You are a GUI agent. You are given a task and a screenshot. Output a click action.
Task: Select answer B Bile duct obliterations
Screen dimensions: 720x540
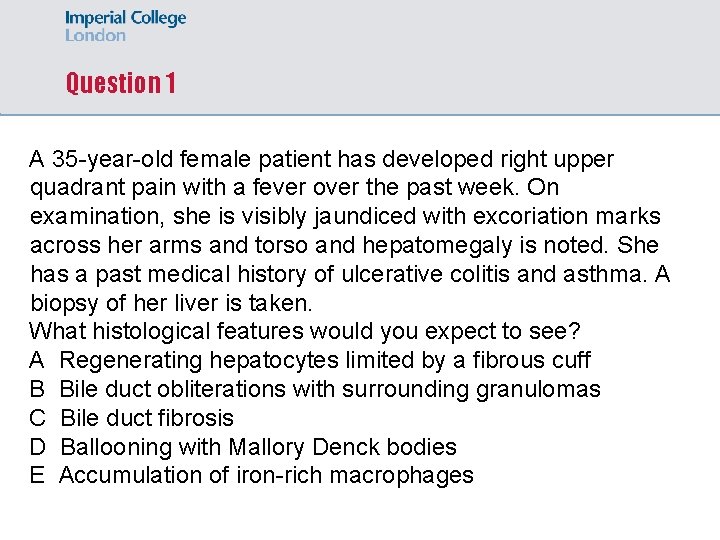tap(330, 389)
